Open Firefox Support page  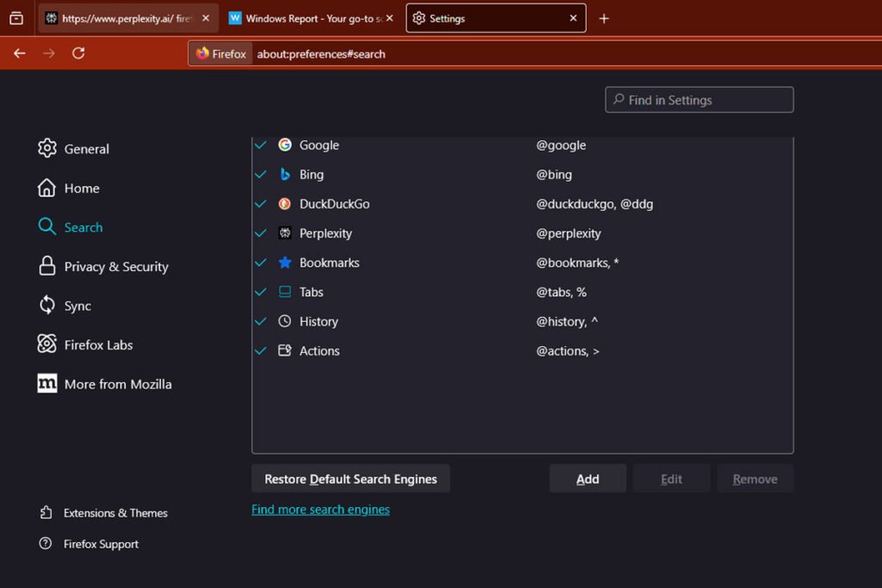click(x=89, y=543)
